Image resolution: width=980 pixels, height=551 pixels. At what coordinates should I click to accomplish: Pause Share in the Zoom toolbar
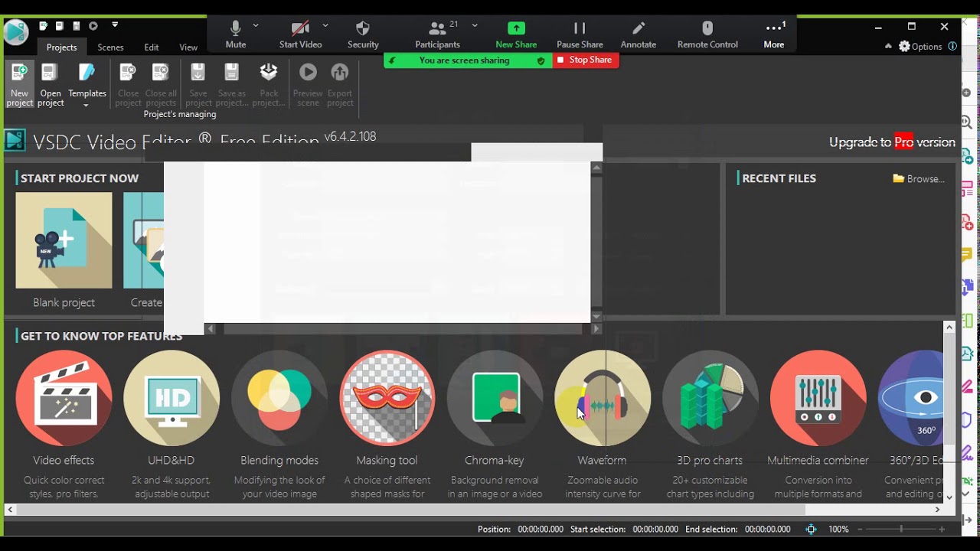pos(580,34)
